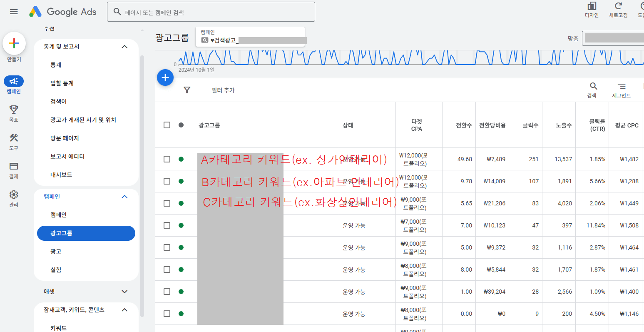
Task: Sort by 노출수 column header
Action: 564,125
